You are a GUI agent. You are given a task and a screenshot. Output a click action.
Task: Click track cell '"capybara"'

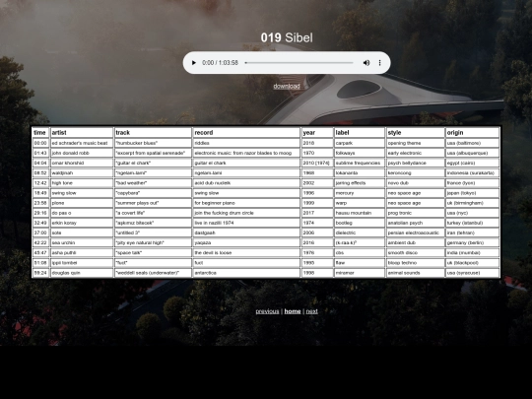coord(153,193)
